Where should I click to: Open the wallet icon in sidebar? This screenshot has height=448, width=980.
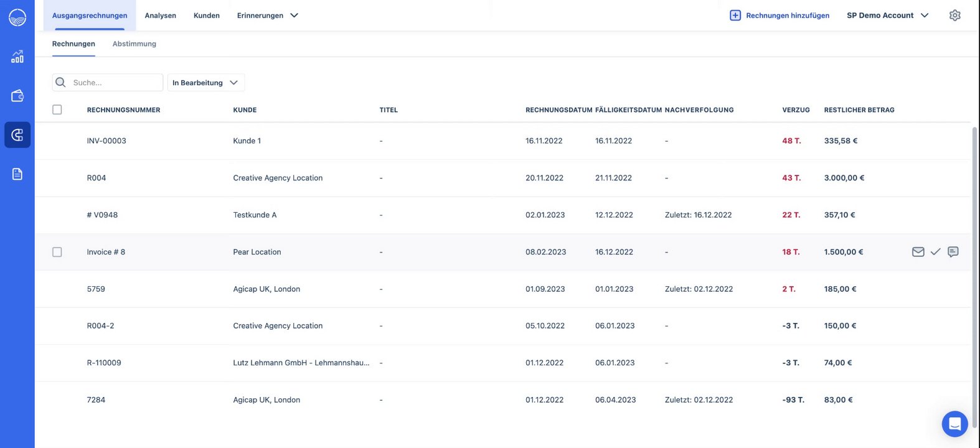pyautogui.click(x=17, y=96)
